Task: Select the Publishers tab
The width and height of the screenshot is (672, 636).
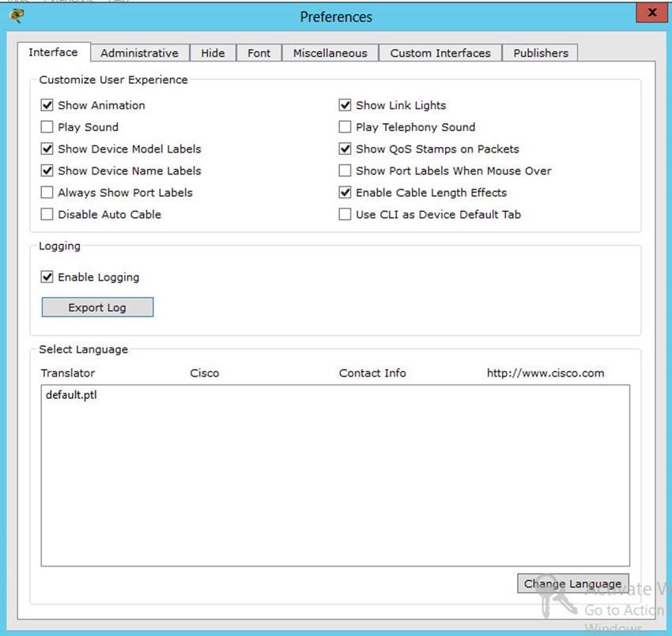Action: click(541, 53)
